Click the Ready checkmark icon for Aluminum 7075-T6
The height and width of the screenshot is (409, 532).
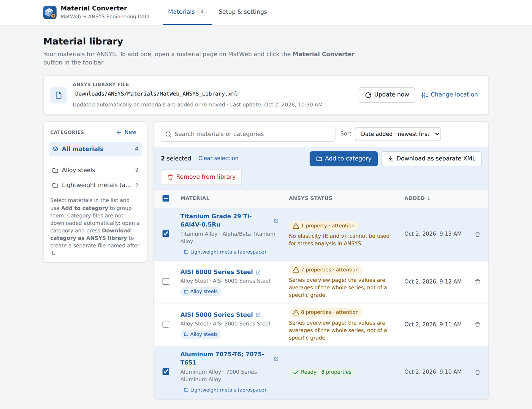[296, 372]
